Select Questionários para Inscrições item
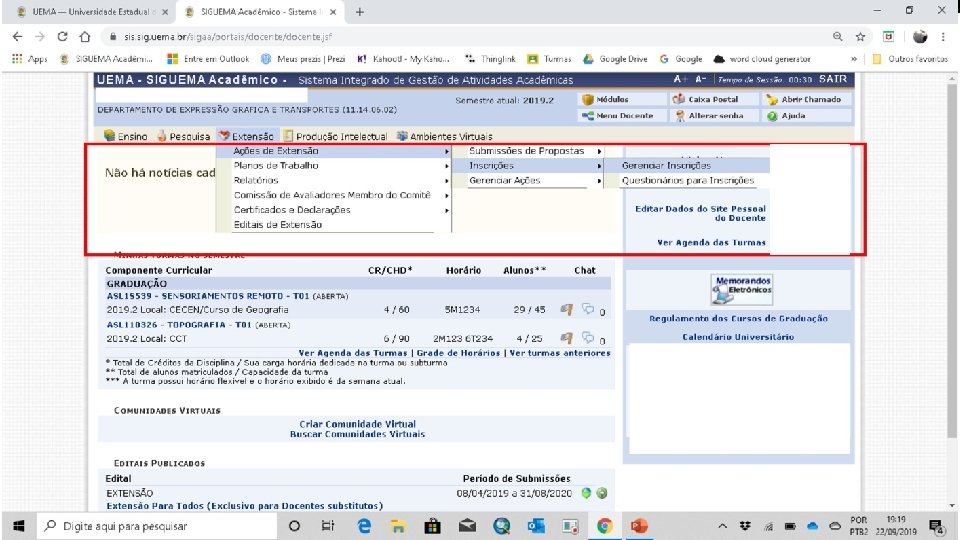Image resolution: width=960 pixels, height=540 pixels. click(x=688, y=181)
